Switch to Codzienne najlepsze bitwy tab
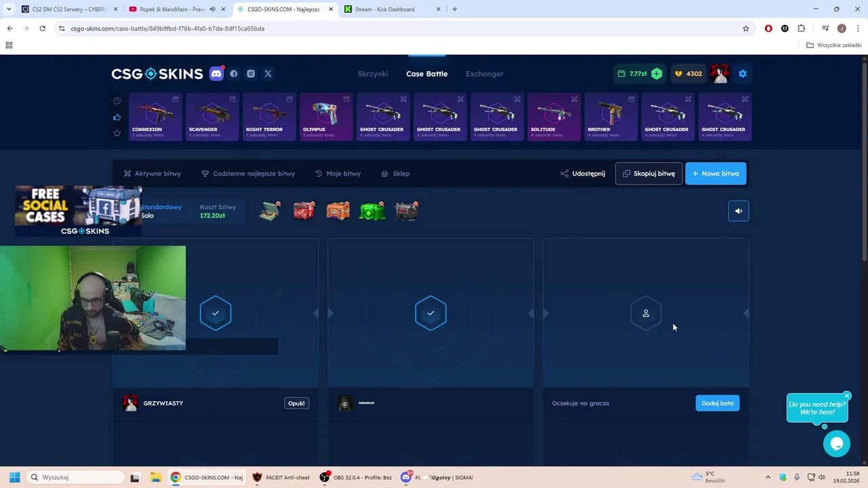Image resolution: width=868 pixels, height=488 pixels. 248,174
